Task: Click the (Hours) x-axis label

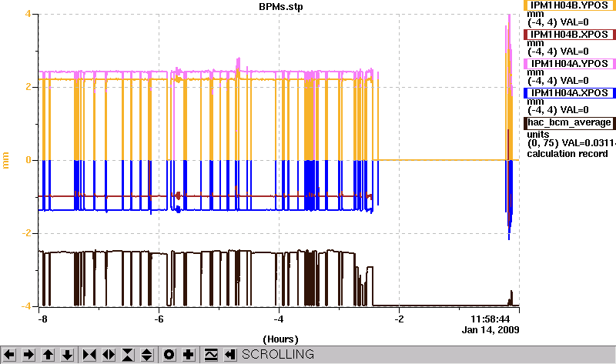Action: [x=280, y=339]
